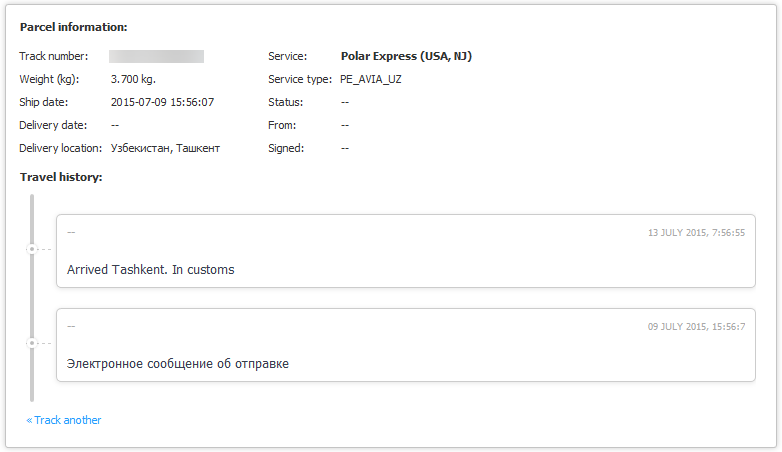Click the greyed-out track number value
The width and height of the screenshot is (782, 452).
[156, 56]
